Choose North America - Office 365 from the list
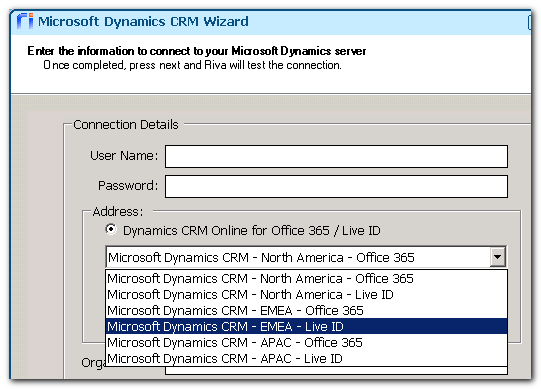The width and height of the screenshot is (541, 389). click(x=306, y=278)
